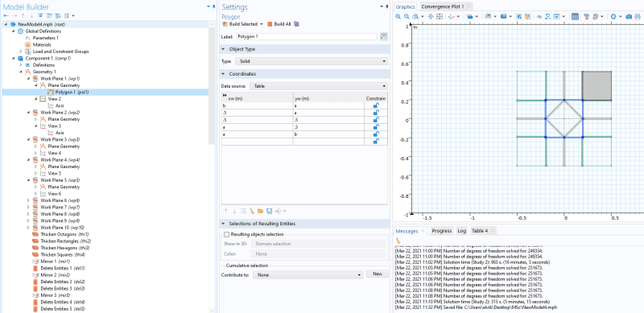
Task: Switch to the Convergence Plot 1 tab
Action: pyautogui.click(x=443, y=6)
